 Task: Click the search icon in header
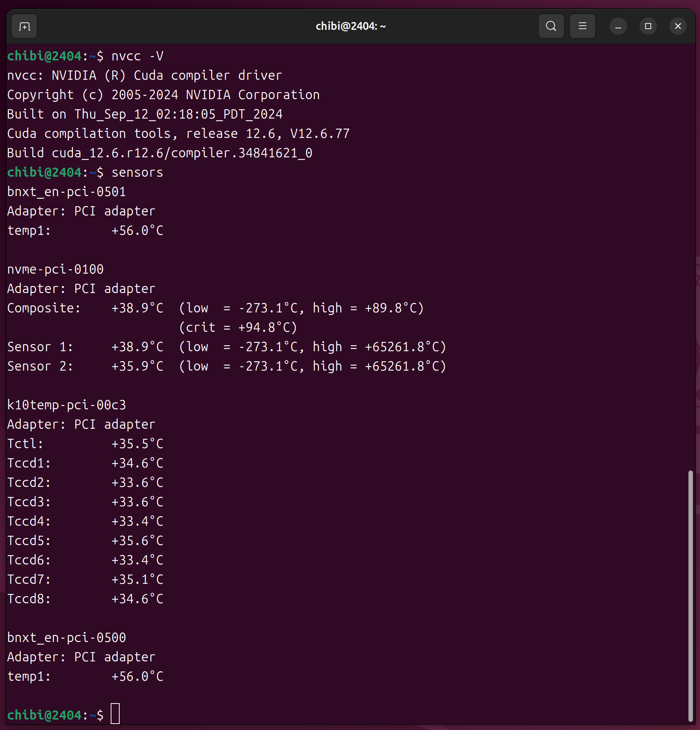click(x=551, y=26)
